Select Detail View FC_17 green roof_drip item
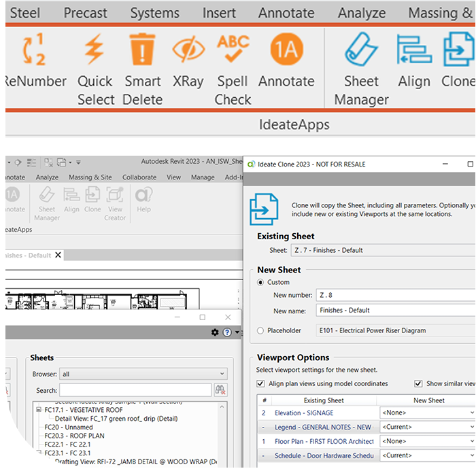The width and height of the screenshot is (476, 471). pyautogui.click(x=116, y=419)
